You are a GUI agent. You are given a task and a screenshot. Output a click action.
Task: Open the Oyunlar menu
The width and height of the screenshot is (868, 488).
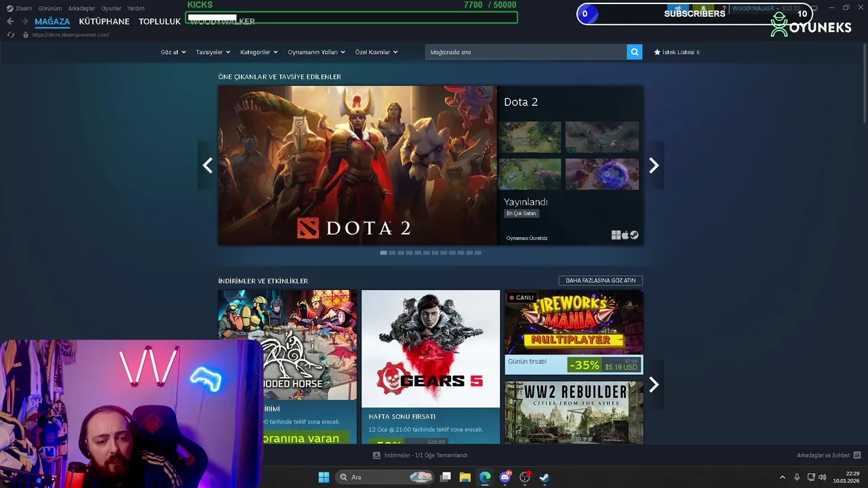(x=111, y=8)
